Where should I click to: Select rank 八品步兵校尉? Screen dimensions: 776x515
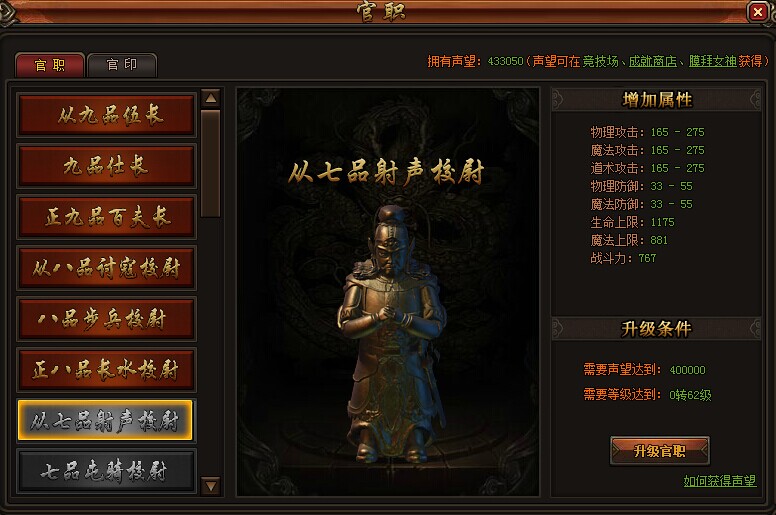point(106,319)
